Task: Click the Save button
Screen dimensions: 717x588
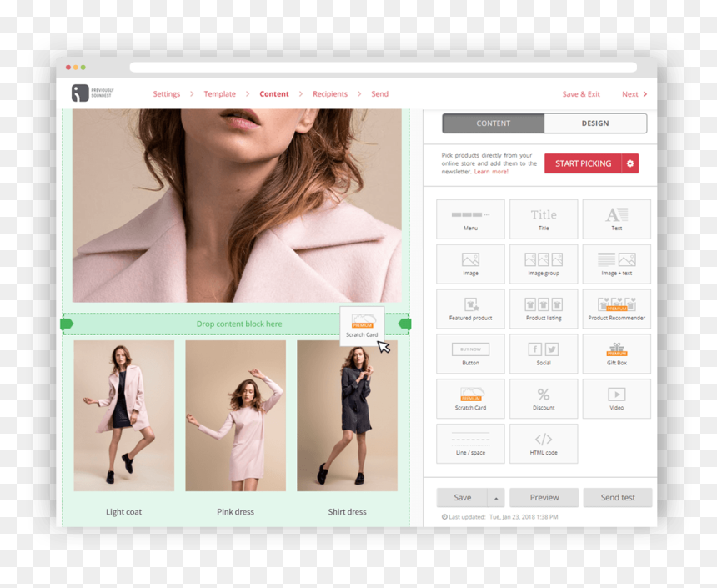Action: click(x=463, y=497)
